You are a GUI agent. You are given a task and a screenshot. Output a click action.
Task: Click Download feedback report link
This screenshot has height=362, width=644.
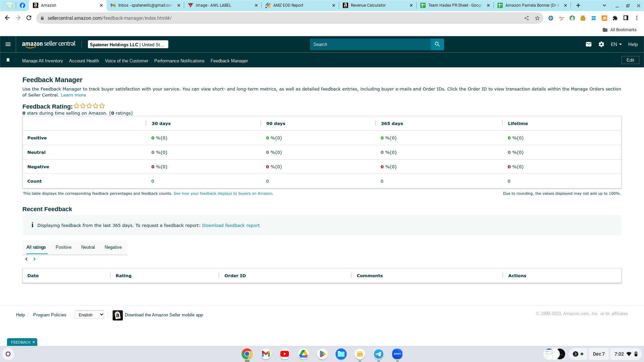(231, 226)
